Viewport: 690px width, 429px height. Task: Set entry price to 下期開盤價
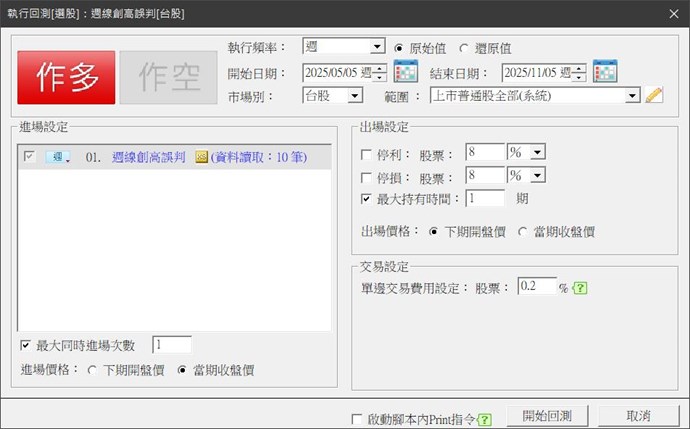pyautogui.click(x=92, y=370)
